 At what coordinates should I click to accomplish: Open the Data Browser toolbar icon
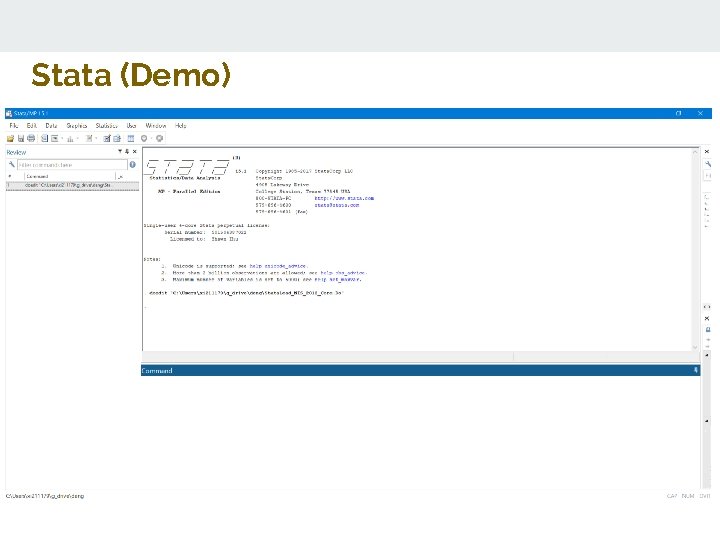[117, 138]
